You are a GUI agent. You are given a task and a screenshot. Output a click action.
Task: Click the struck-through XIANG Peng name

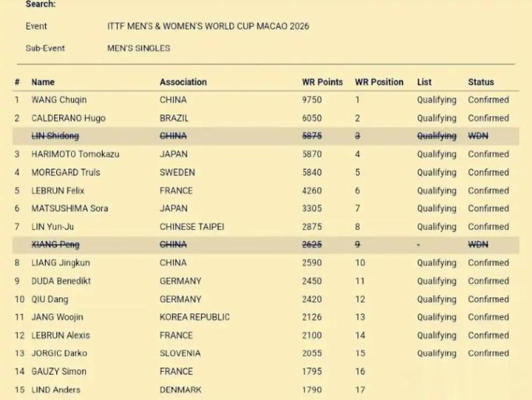[55, 245]
